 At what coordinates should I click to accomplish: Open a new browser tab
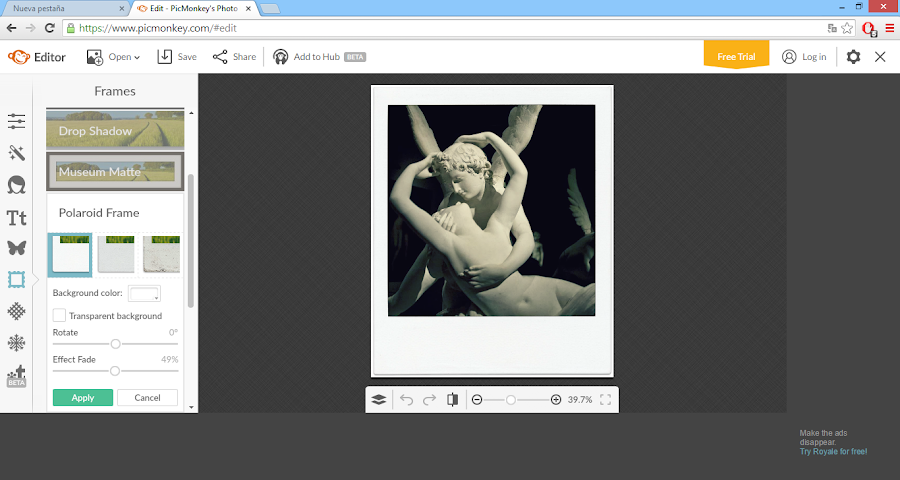click(270, 9)
